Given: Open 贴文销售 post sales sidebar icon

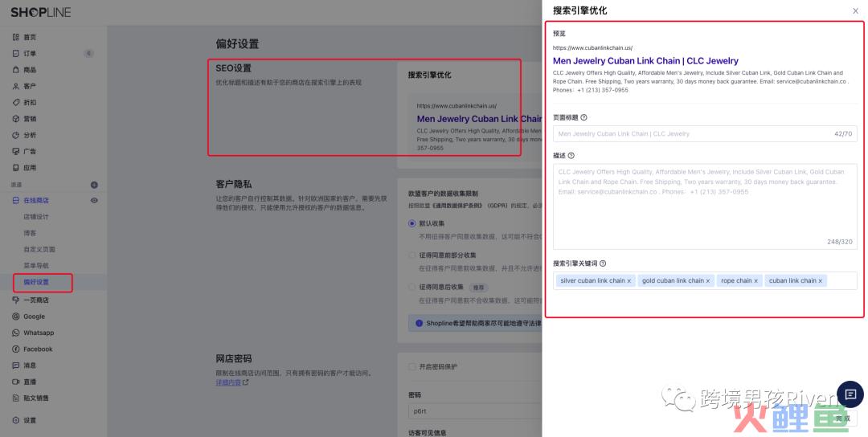Looking at the screenshot, I should click(x=15, y=398).
